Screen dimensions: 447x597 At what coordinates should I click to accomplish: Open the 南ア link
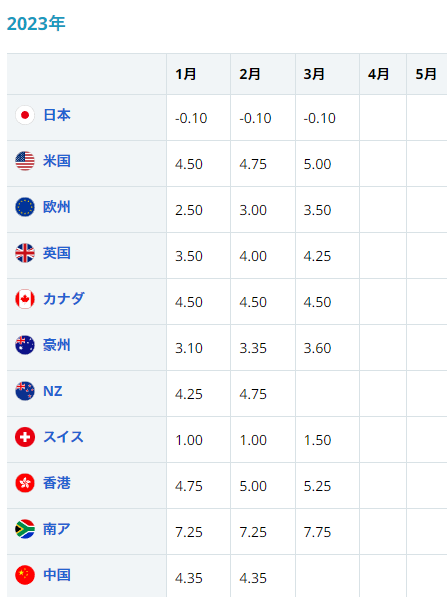pos(57,529)
